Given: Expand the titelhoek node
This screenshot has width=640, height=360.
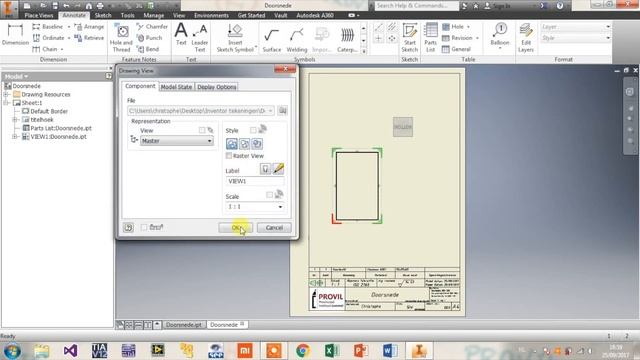Looking at the screenshot, I should (x=15, y=120).
